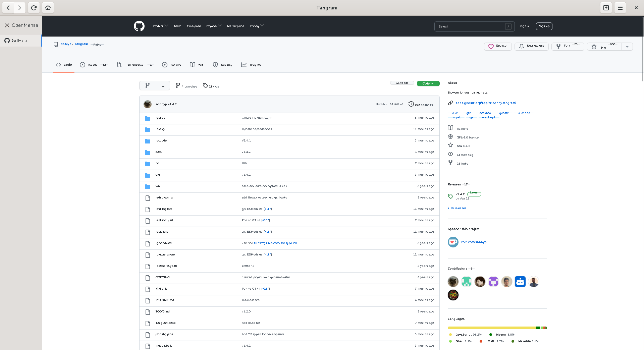The height and width of the screenshot is (350, 644).
Task: Open the po folder
Action: pyautogui.click(x=157, y=163)
